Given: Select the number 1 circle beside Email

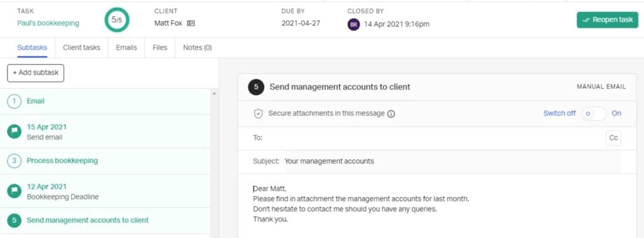Looking at the screenshot, I should pos(14,101).
